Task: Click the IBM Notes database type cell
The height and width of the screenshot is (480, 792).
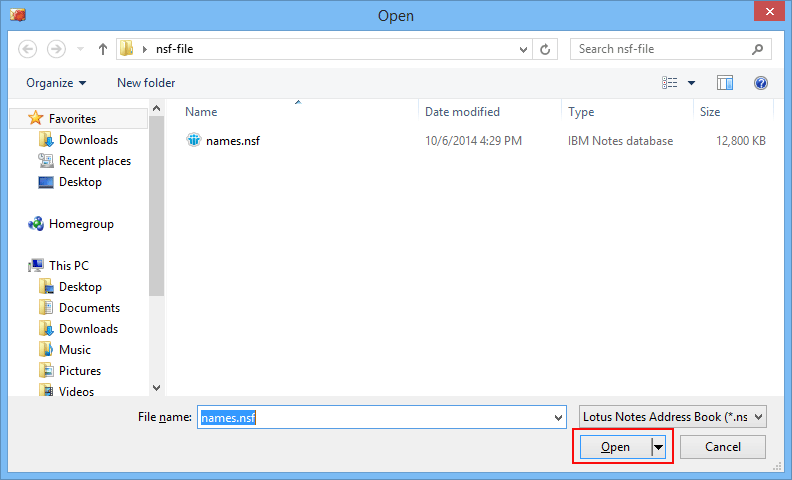Action: click(620, 141)
